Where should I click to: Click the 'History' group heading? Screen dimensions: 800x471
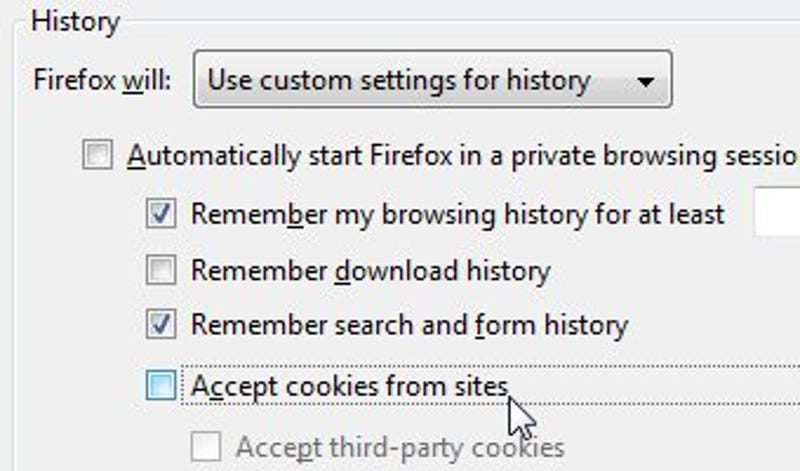pyautogui.click(x=76, y=22)
